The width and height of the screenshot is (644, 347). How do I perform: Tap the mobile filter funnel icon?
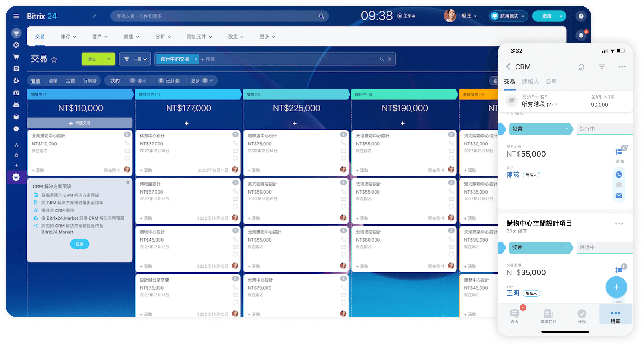[602, 67]
